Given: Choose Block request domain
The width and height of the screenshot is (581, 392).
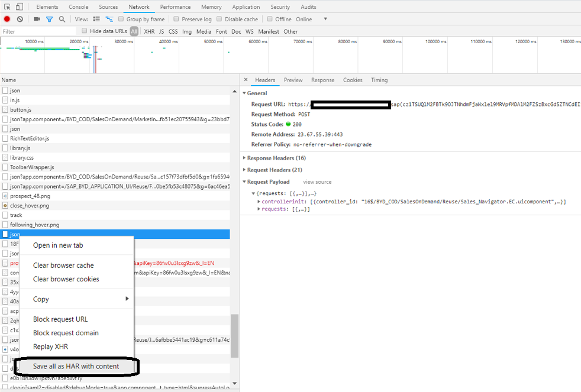Looking at the screenshot, I should [x=76, y=333].
